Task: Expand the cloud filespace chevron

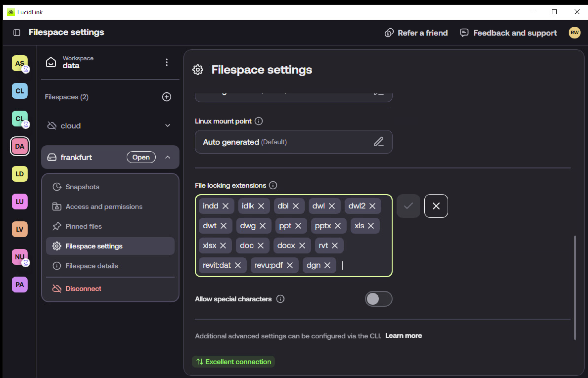Action: click(x=168, y=126)
